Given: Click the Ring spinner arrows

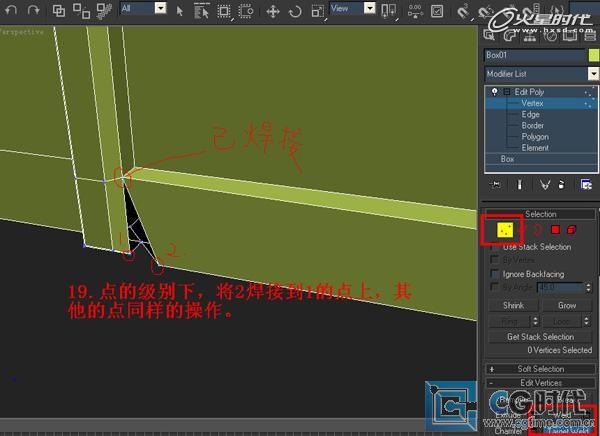Looking at the screenshot, I should 535,322.
